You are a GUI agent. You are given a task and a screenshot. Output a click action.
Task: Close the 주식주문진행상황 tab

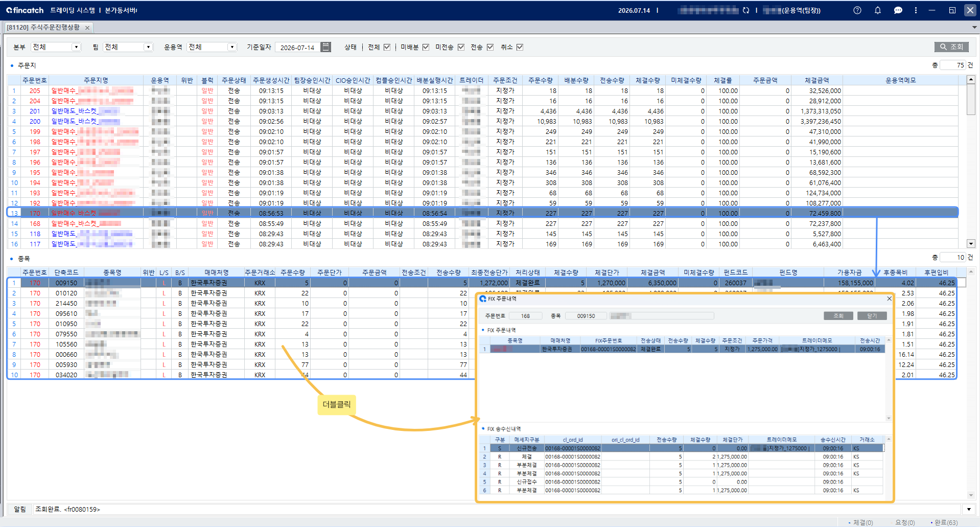tap(87, 28)
